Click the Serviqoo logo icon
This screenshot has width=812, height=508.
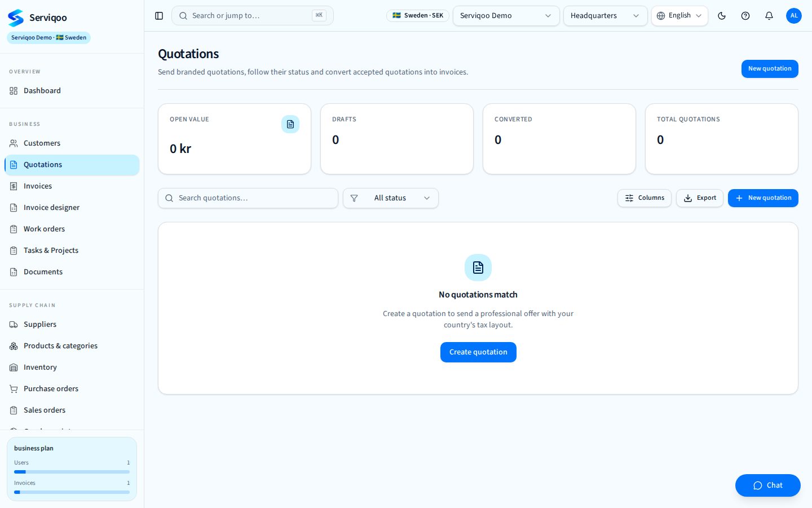tap(16, 18)
